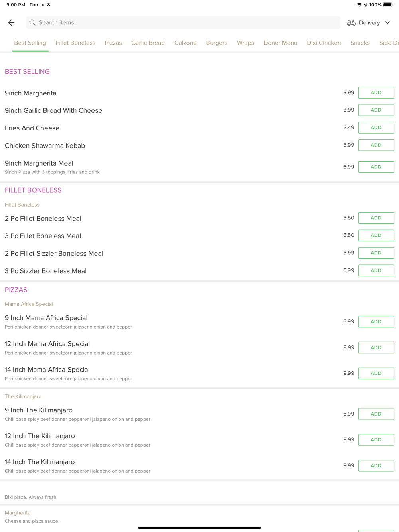Viewport: 399px width, 532px height.
Task: Tap the delivery scooter icon
Action: pos(351,23)
